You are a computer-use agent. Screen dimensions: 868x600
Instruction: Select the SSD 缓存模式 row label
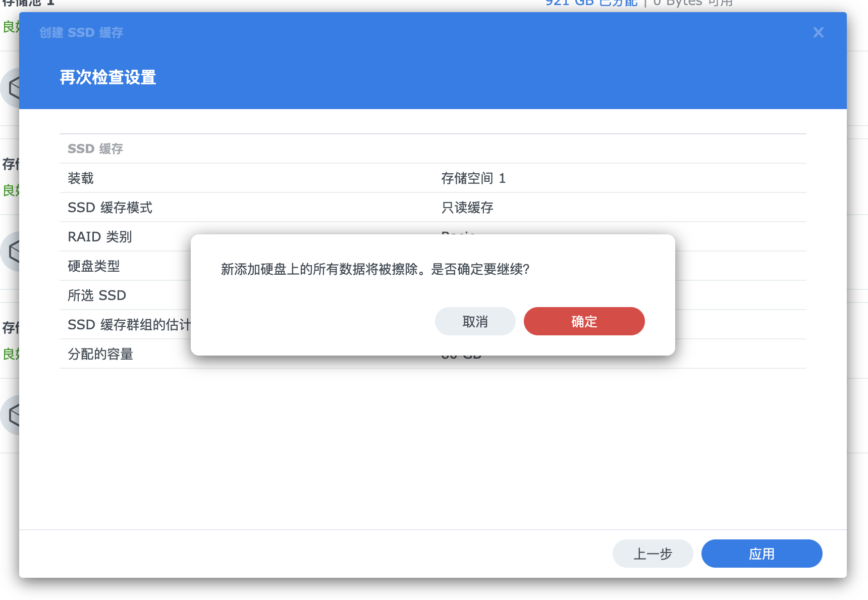click(110, 208)
